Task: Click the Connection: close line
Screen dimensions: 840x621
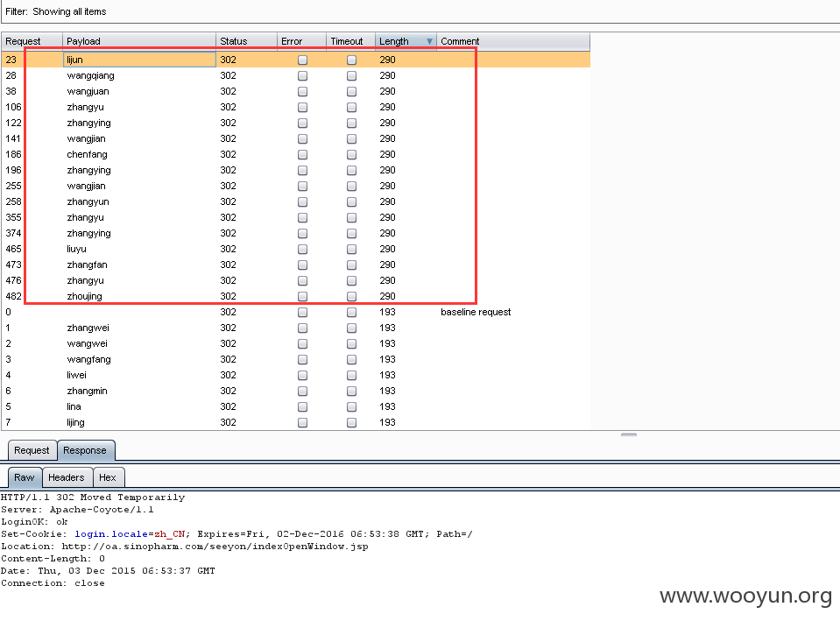Action: pyautogui.click(x=53, y=583)
